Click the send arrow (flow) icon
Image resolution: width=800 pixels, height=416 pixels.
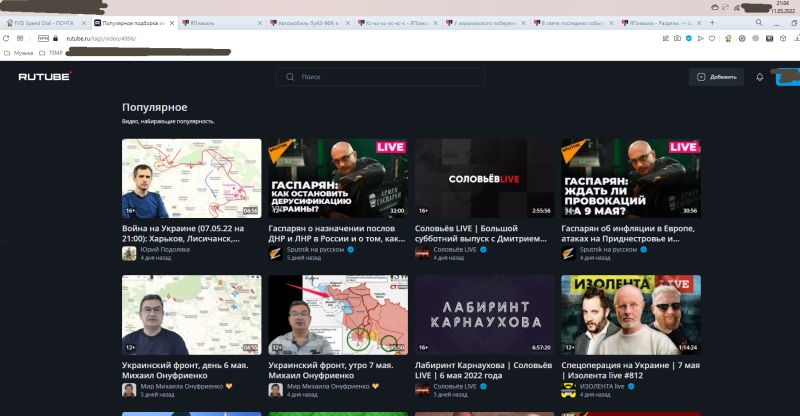(701, 38)
